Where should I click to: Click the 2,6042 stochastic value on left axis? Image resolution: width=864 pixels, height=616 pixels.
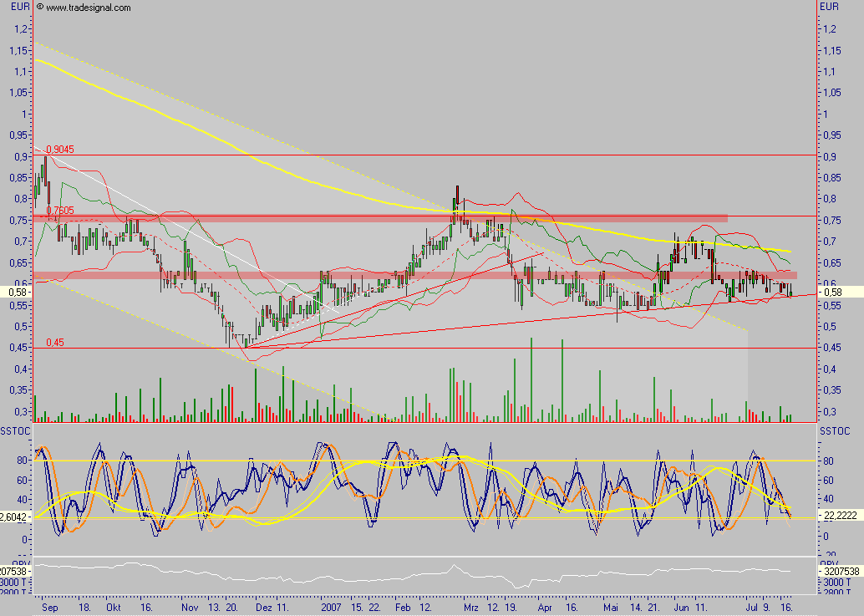click(13, 517)
